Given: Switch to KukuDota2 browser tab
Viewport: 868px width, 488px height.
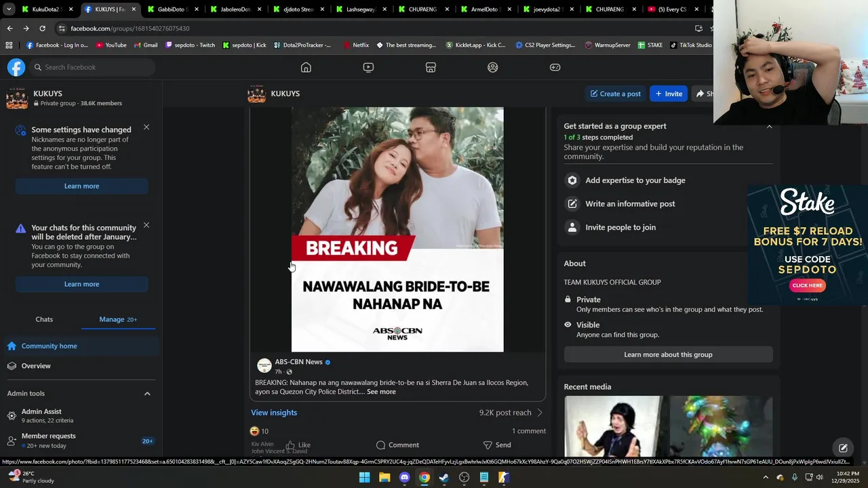Looking at the screenshot, I should click(x=45, y=9).
